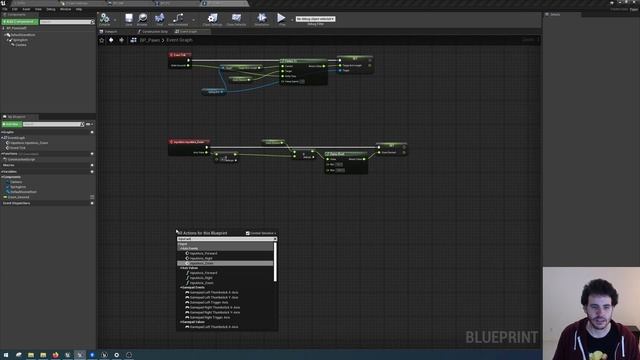The height and width of the screenshot is (360, 640).
Task: Click the add button in Macros row
Action: coord(92,165)
